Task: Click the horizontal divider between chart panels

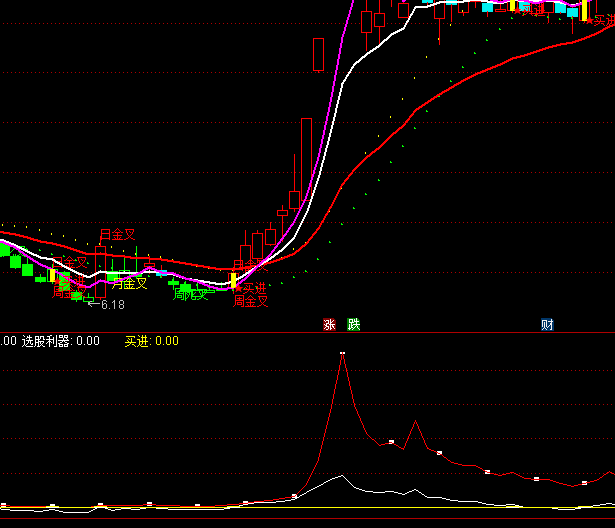Action: pos(307,332)
